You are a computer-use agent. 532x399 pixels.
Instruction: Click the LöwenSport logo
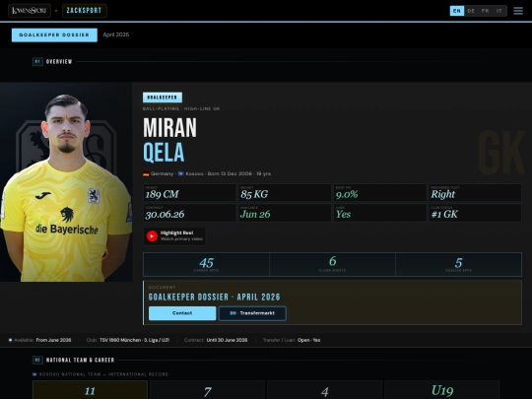point(30,11)
